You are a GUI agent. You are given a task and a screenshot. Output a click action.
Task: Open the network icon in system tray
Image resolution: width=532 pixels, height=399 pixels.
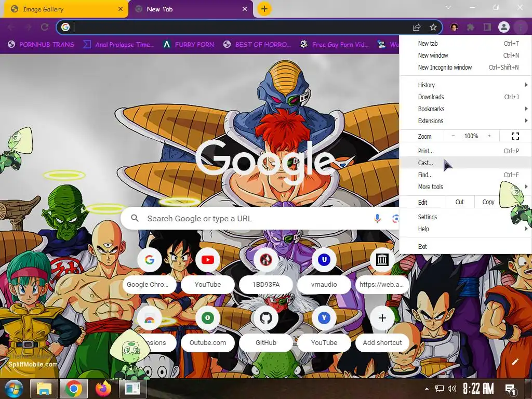(x=440, y=389)
